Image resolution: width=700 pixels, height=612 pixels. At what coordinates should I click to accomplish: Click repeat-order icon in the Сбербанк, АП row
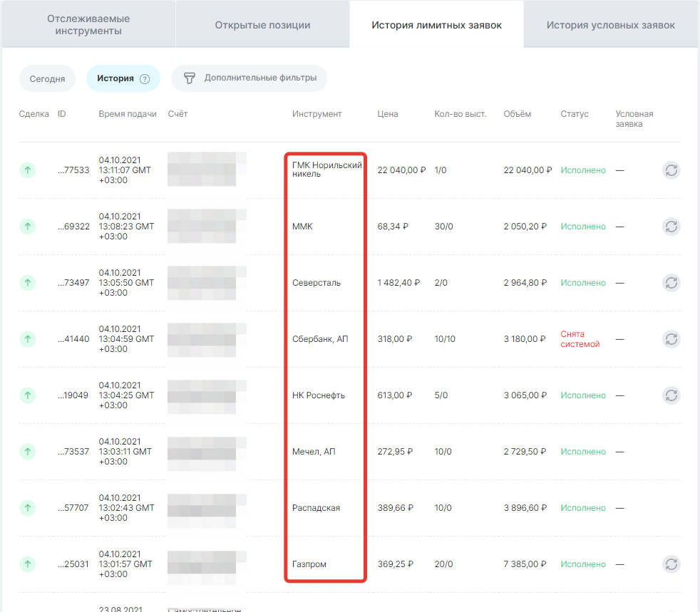pyautogui.click(x=671, y=339)
